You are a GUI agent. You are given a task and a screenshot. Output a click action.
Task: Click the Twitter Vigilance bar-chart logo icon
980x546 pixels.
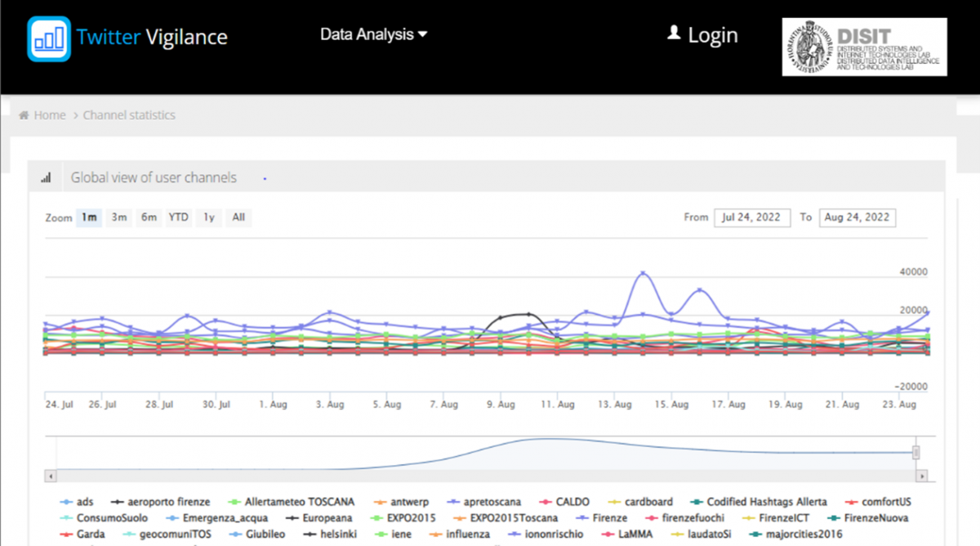point(49,38)
